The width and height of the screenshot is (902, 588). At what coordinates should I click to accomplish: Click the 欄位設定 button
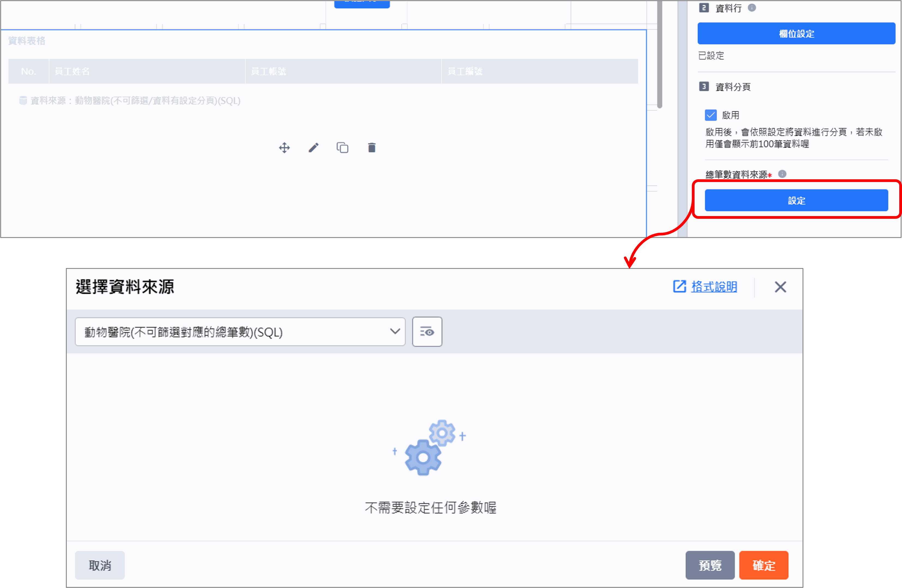tap(796, 33)
